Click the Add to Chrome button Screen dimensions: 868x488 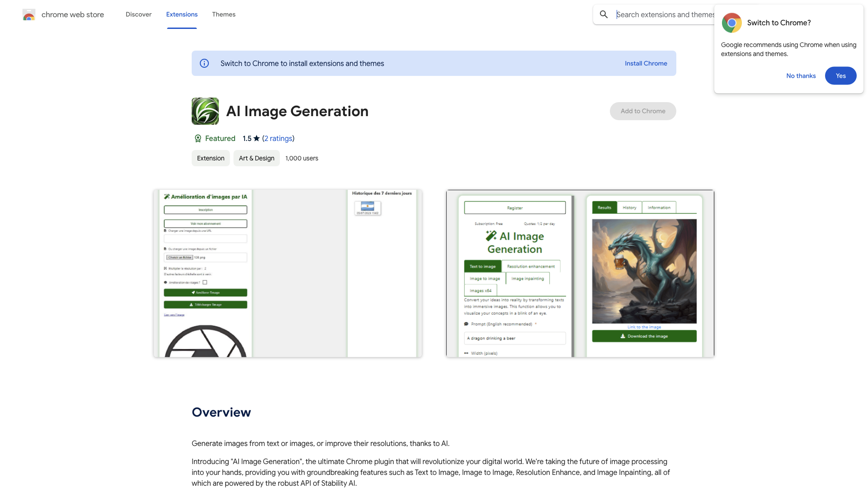(643, 111)
